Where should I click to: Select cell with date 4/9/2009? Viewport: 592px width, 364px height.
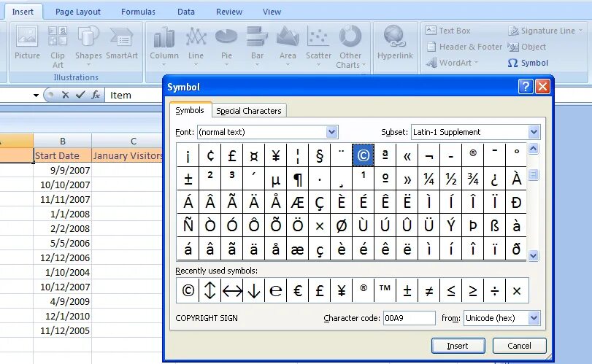(x=63, y=301)
